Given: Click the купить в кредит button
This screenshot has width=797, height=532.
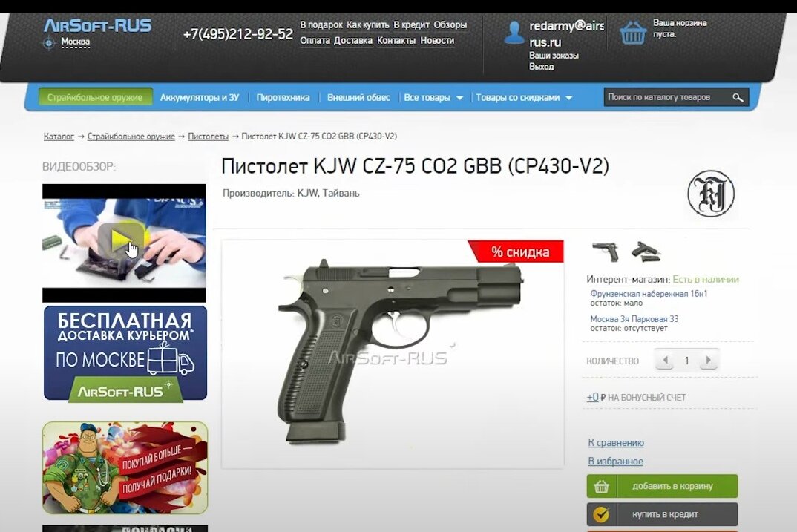Looking at the screenshot, I should pyautogui.click(x=662, y=514).
